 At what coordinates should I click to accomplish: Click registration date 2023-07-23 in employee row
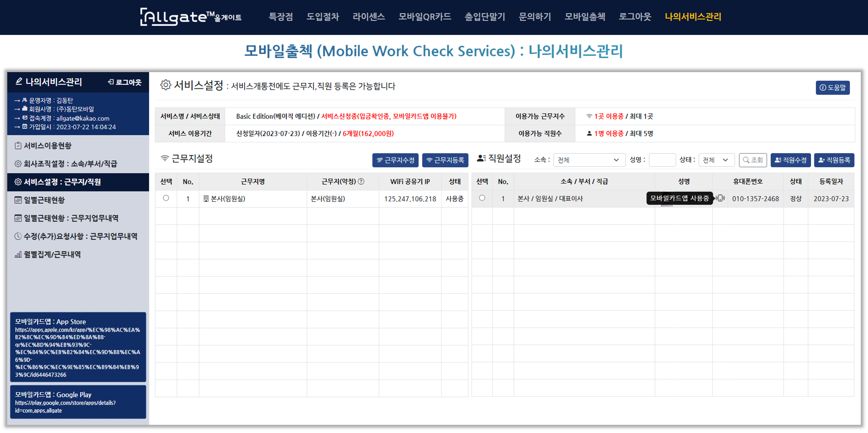pos(831,199)
